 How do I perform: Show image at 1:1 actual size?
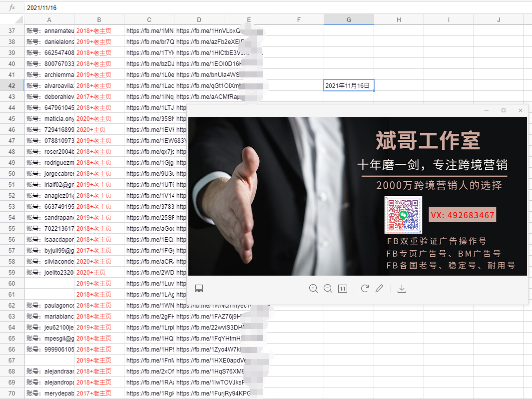point(343,289)
